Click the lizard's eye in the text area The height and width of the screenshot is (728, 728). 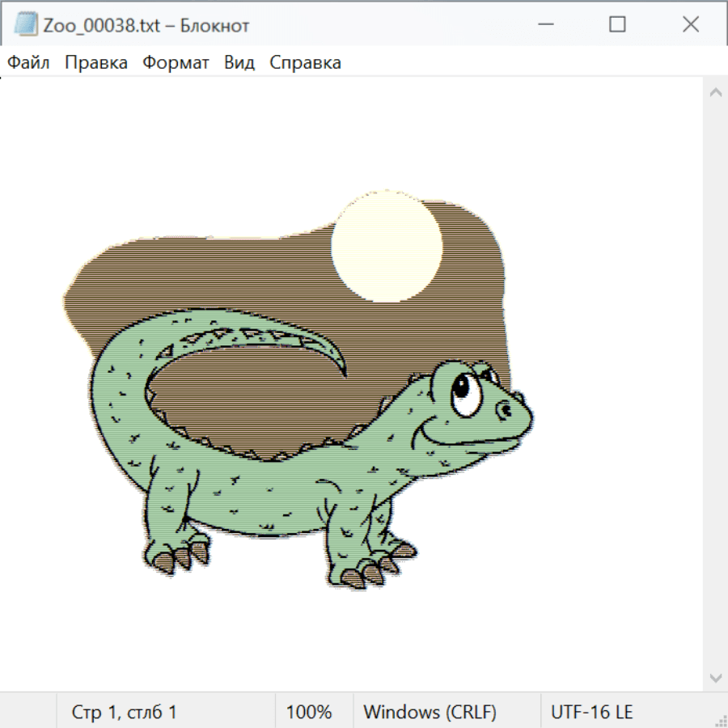pos(464,391)
